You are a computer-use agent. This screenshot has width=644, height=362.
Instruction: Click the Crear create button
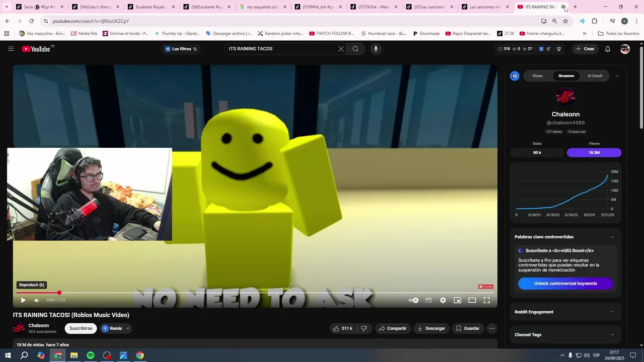[585, 49]
